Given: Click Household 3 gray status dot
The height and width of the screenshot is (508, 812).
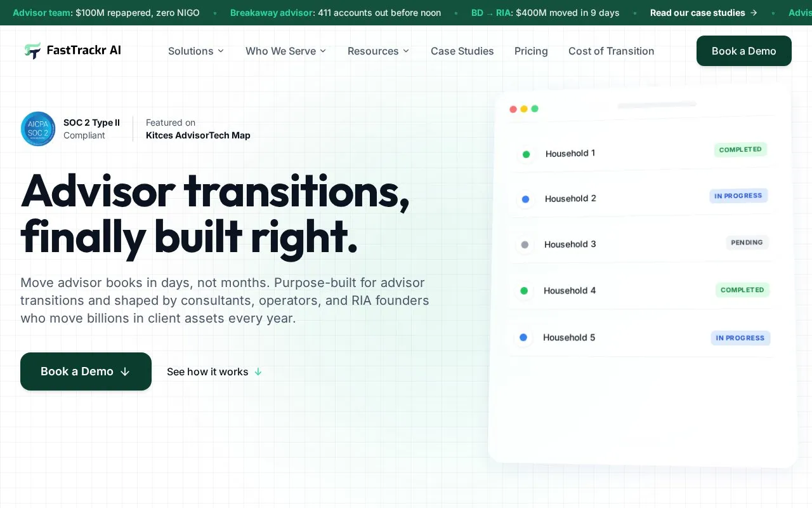Looking at the screenshot, I should [x=525, y=244].
